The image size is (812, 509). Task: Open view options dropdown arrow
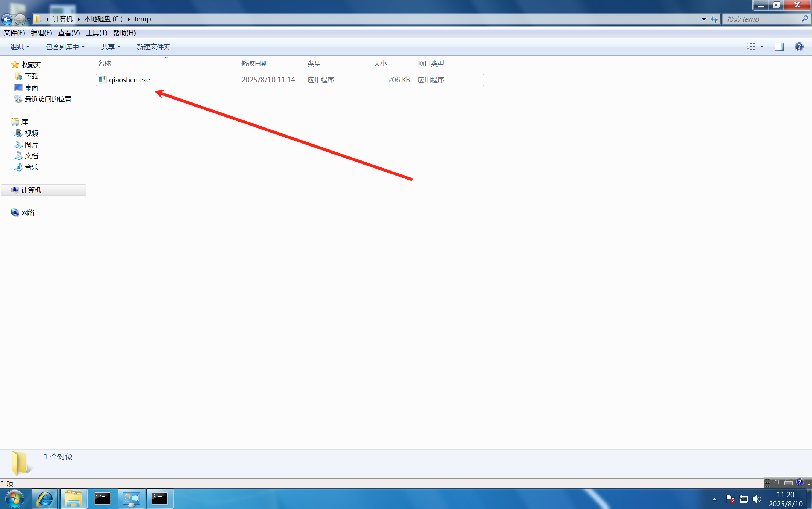click(x=762, y=47)
